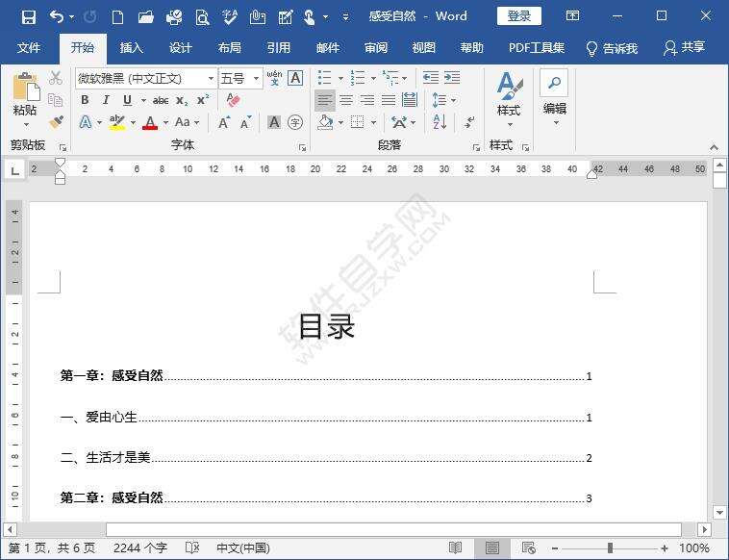Open numbered list dropdown arrow
Screen dimensions: 729x560
point(373,78)
